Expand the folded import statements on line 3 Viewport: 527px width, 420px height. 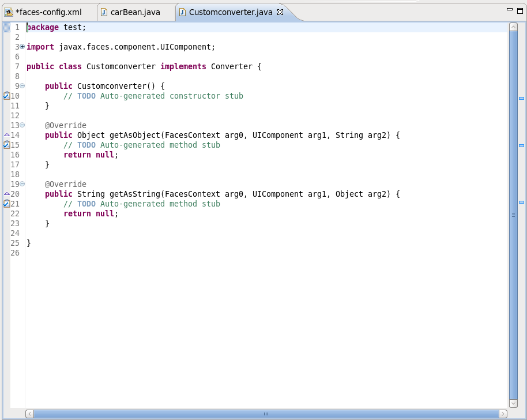[22, 47]
